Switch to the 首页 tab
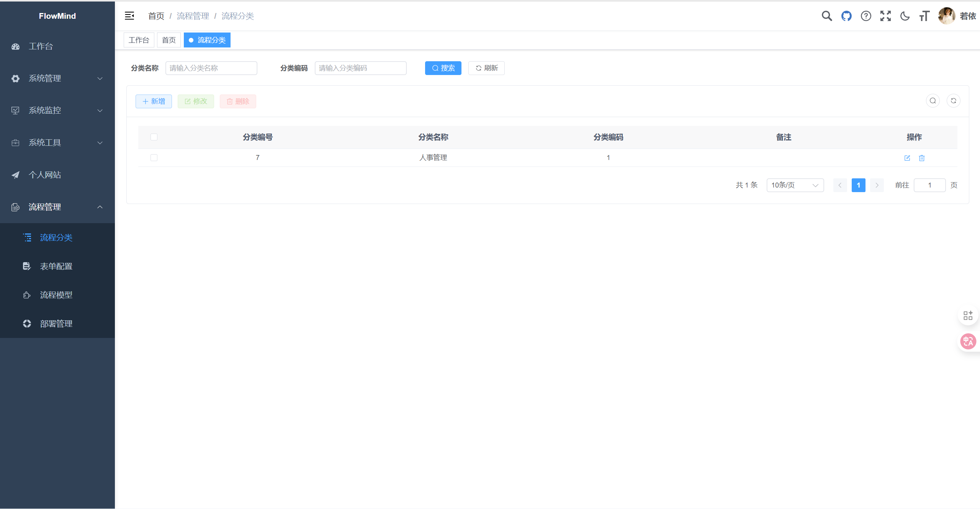The height and width of the screenshot is (509, 980). pos(169,40)
